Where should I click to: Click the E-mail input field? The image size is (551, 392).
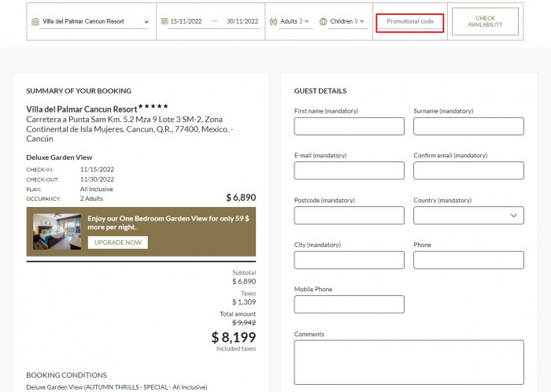tap(349, 170)
